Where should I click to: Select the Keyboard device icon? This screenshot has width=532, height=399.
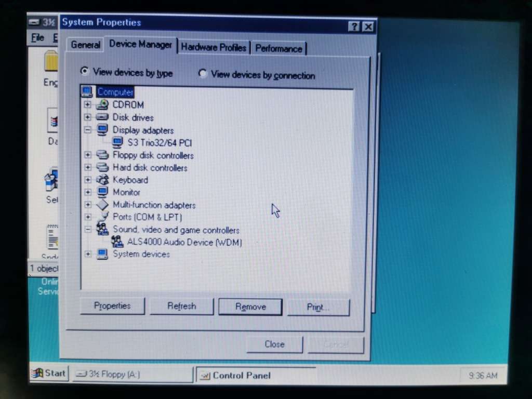pyautogui.click(x=102, y=180)
